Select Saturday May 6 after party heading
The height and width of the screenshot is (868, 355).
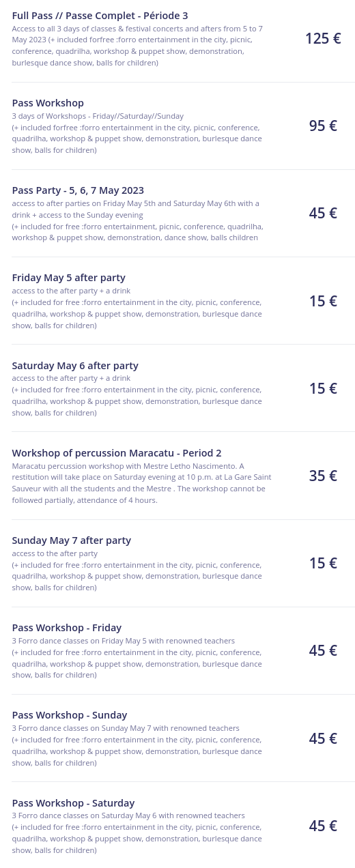75,366
